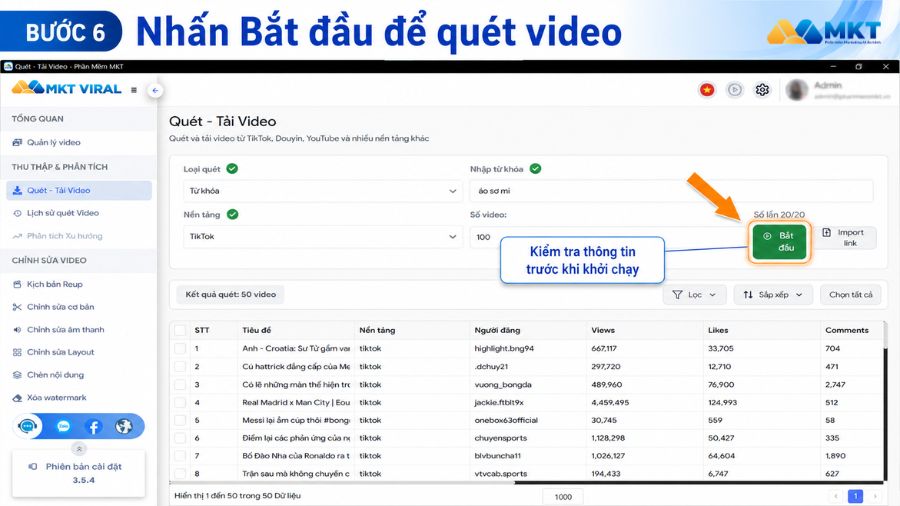
Task: Click Phiên bản cài đặt 3.5.4 card
Action: [x=79, y=473]
